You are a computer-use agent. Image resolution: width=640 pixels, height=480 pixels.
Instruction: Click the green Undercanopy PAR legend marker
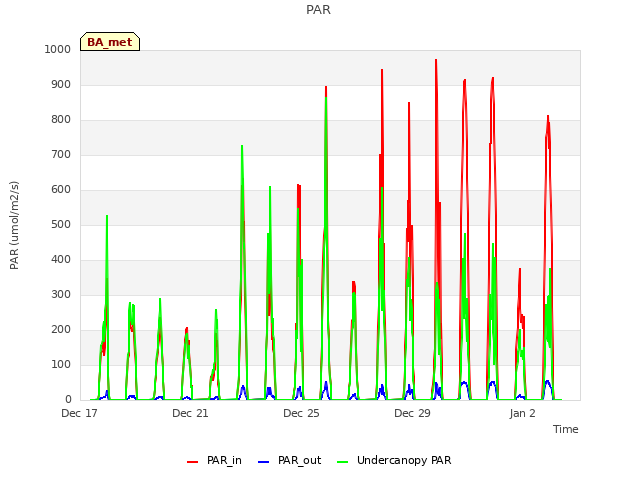point(342,462)
